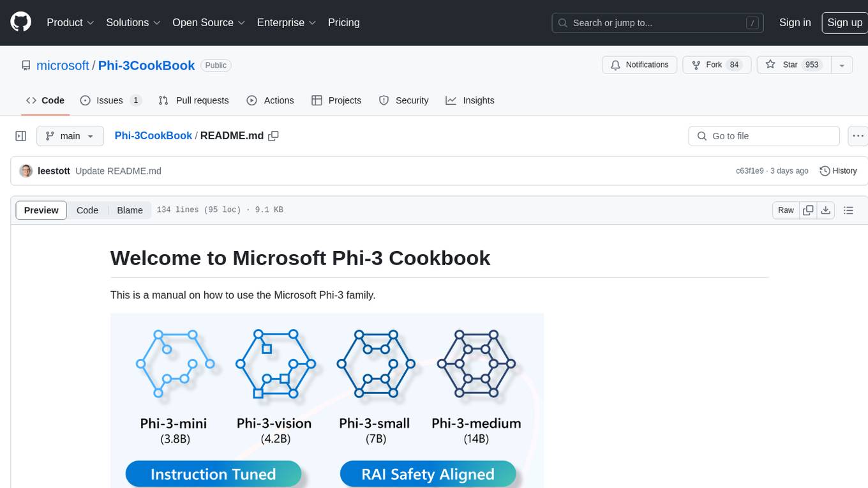Open commit c63f1e9
The height and width of the screenshot is (488, 868).
[x=750, y=171]
